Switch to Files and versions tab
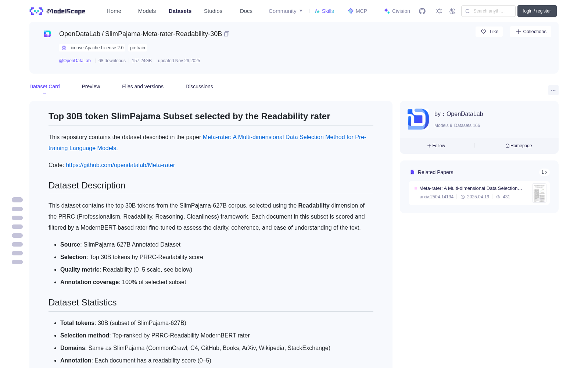This screenshot has width=588, height=368. coord(143,86)
